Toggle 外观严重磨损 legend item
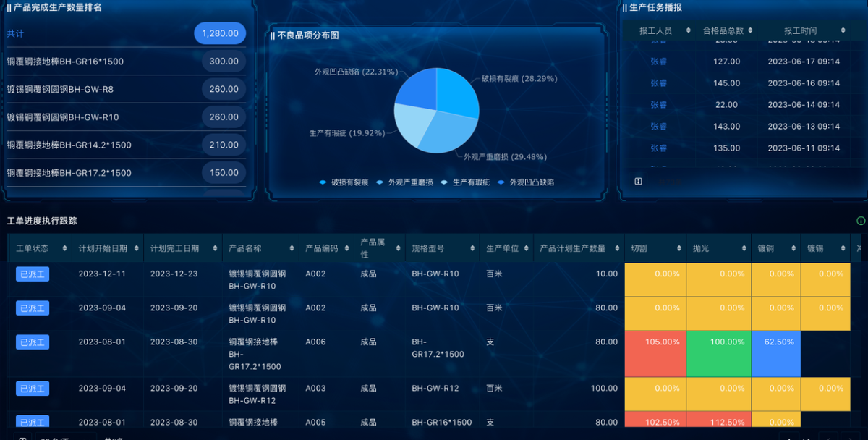 coord(404,182)
